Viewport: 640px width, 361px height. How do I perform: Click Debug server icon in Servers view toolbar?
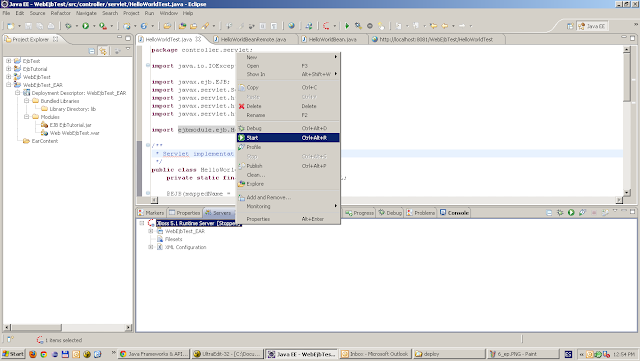[560, 212]
